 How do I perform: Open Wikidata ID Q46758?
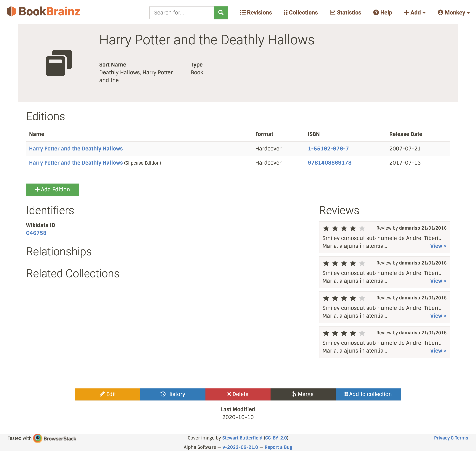(x=36, y=233)
